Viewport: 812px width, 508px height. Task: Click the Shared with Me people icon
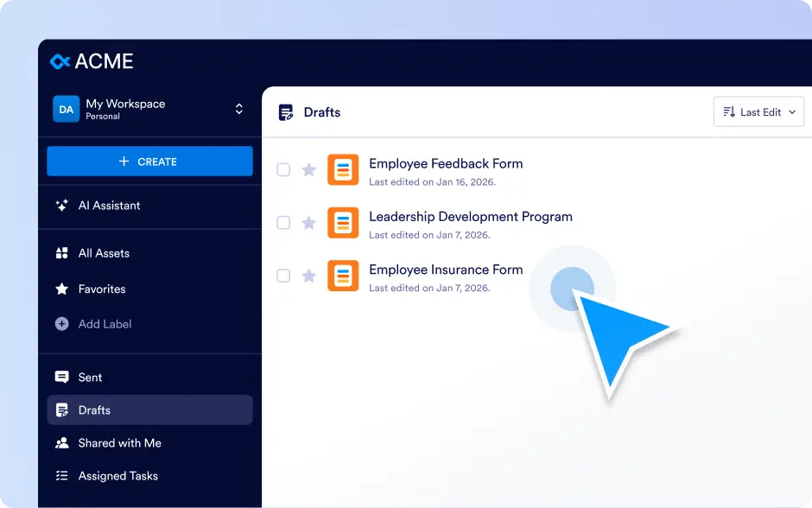[x=61, y=442]
